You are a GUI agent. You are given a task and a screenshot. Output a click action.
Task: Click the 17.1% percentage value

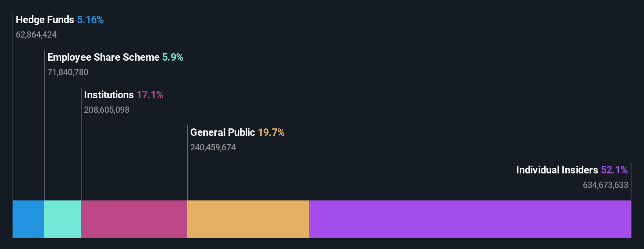pyautogui.click(x=150, y=95)
